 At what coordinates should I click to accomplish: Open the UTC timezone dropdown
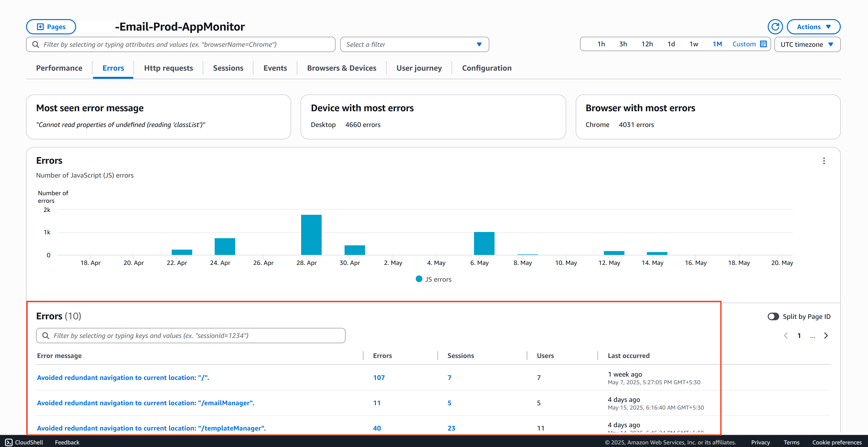click(807, 44)
